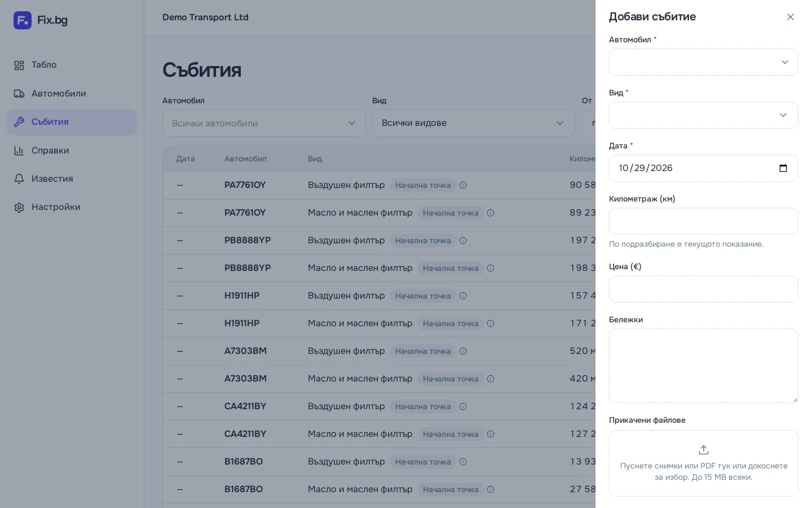This screenshot has height=508, width=812.
Task: Click the CA4211BY plate in Въздушен филтър row
Action: (245, 406)
